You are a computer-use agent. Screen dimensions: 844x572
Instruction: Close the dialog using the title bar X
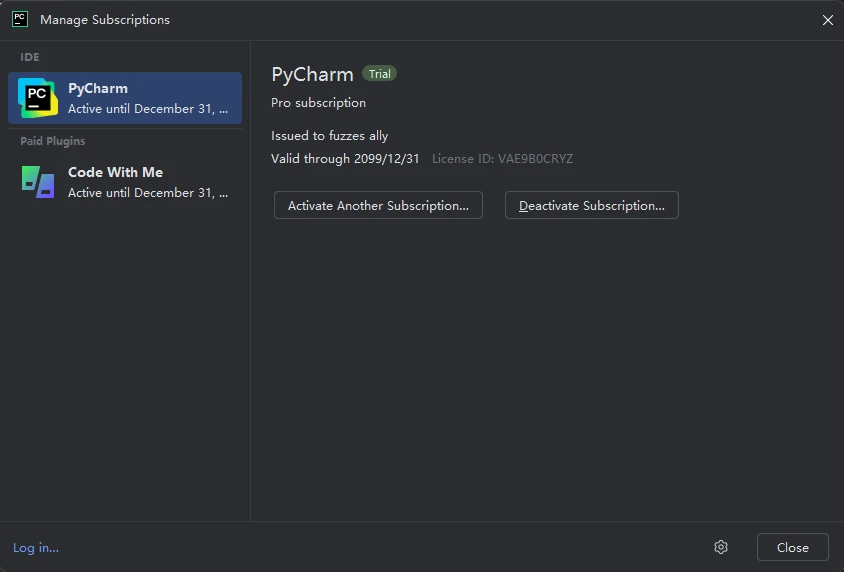point(827,20)
